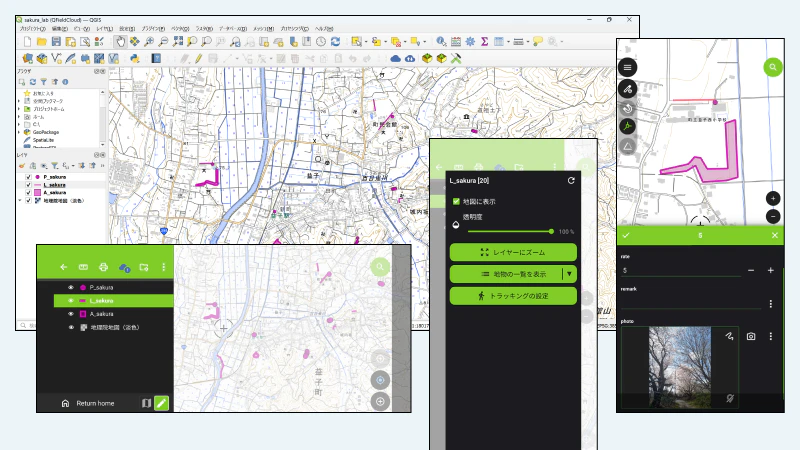800x450 pixels.
Task: Open the Python console icon
Action: 135,59
